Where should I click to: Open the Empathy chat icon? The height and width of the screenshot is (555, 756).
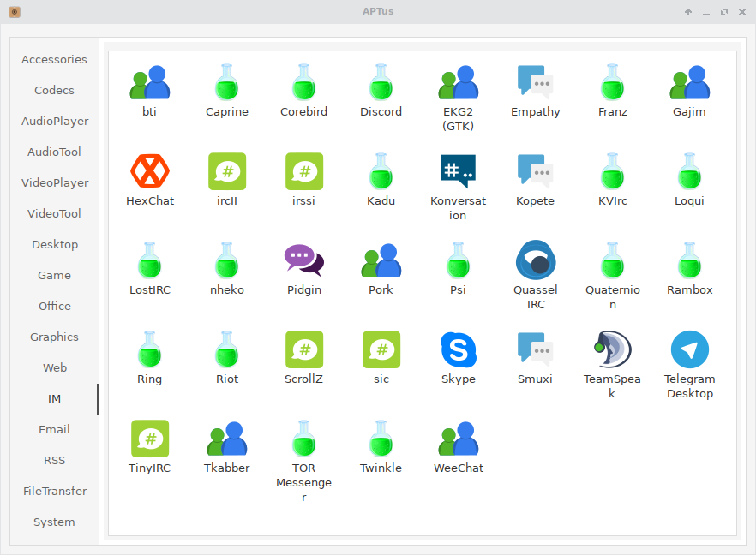pos(535,81)
